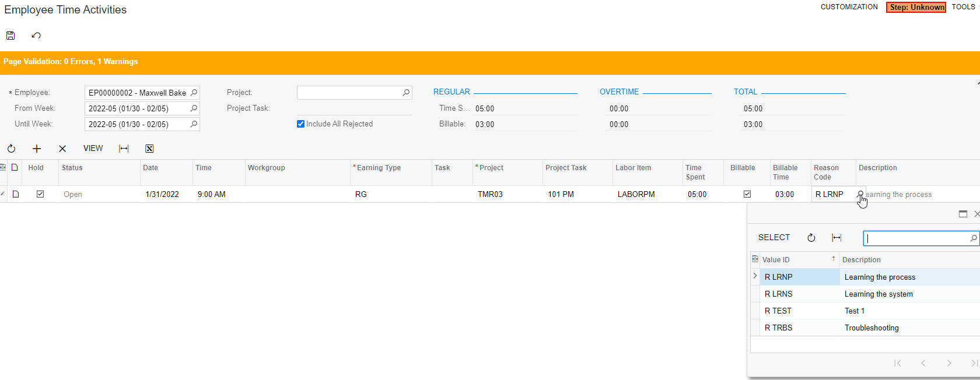The height and width of the screenshot is (380, 980).
Task: Export grid to Excel
Action: 149,149
